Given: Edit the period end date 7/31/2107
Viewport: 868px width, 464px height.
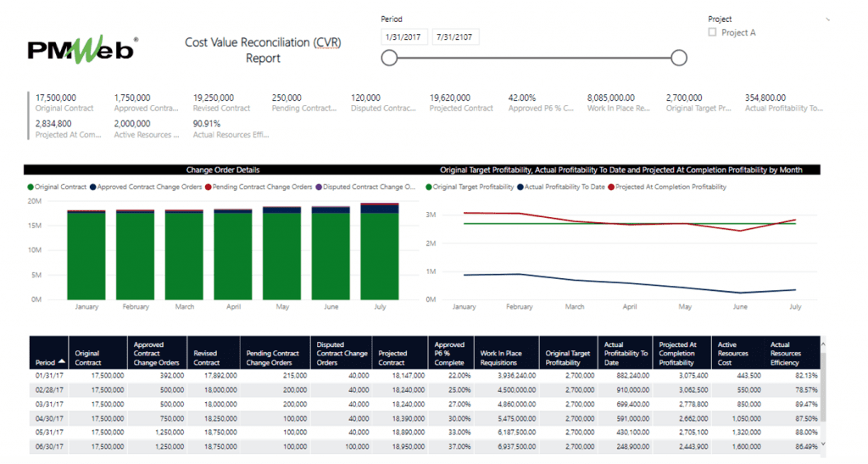Looking at the screenshot, I should pos(455,37).
